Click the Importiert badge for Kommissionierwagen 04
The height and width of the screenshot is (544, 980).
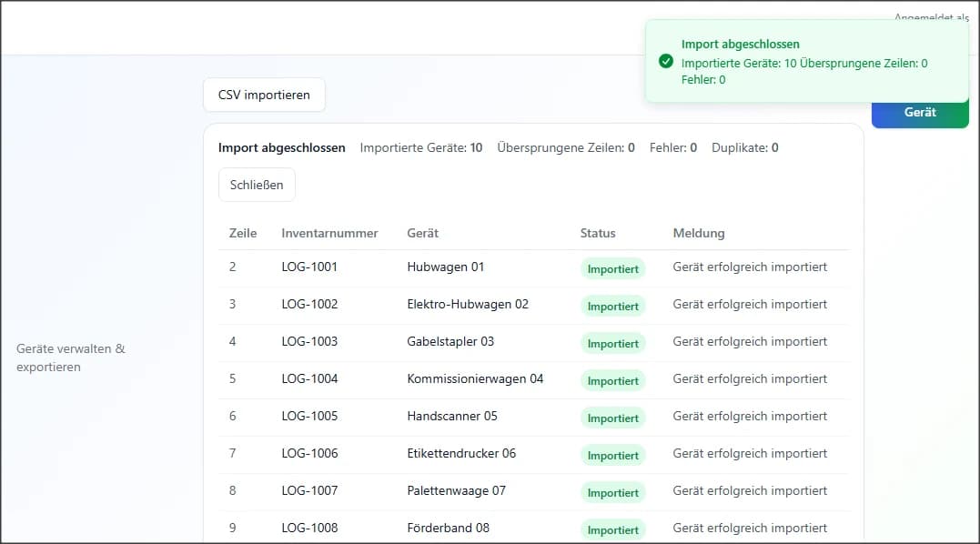coord(612,381)
